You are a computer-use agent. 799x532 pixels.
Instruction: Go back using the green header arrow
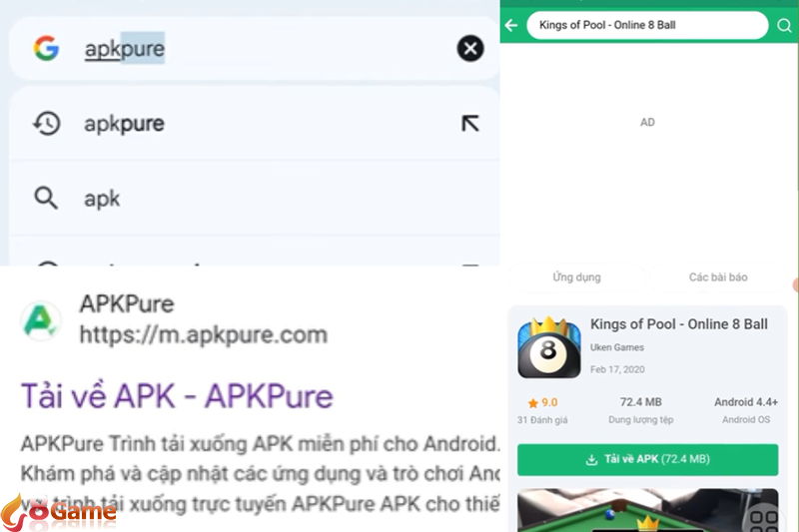pyautogui.click(x=512, y=25)
